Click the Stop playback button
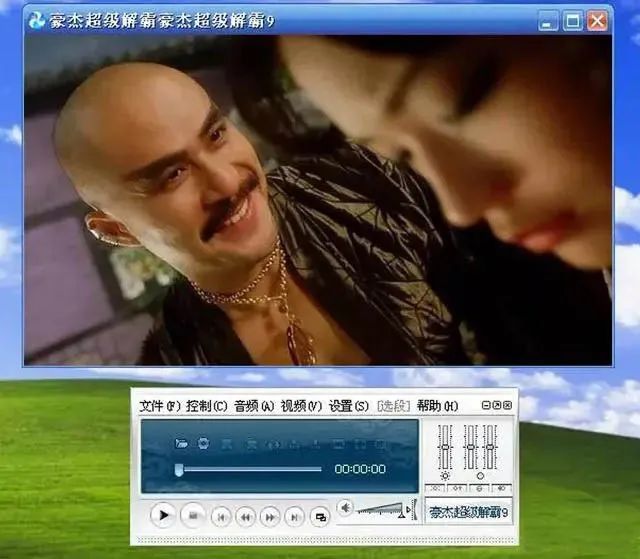 [193, 516]
